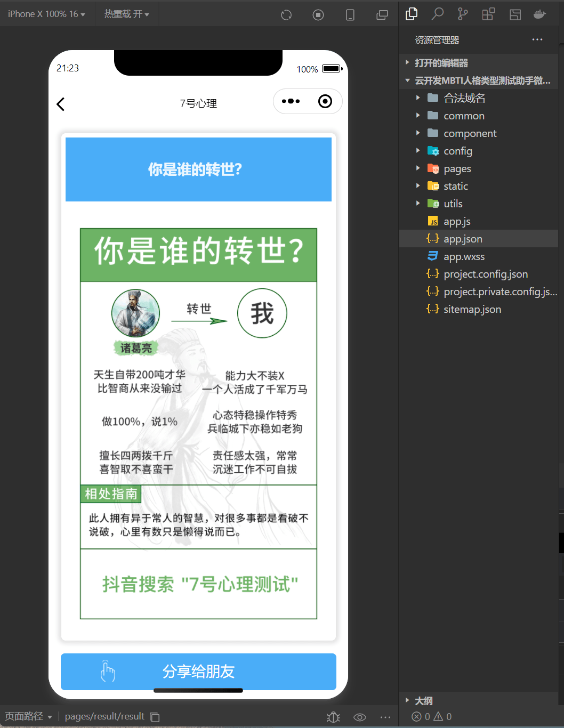Viewport: 564px width, 728px height.
Task: Tap the back arrow in the mini program
Action: pos(61,104)
